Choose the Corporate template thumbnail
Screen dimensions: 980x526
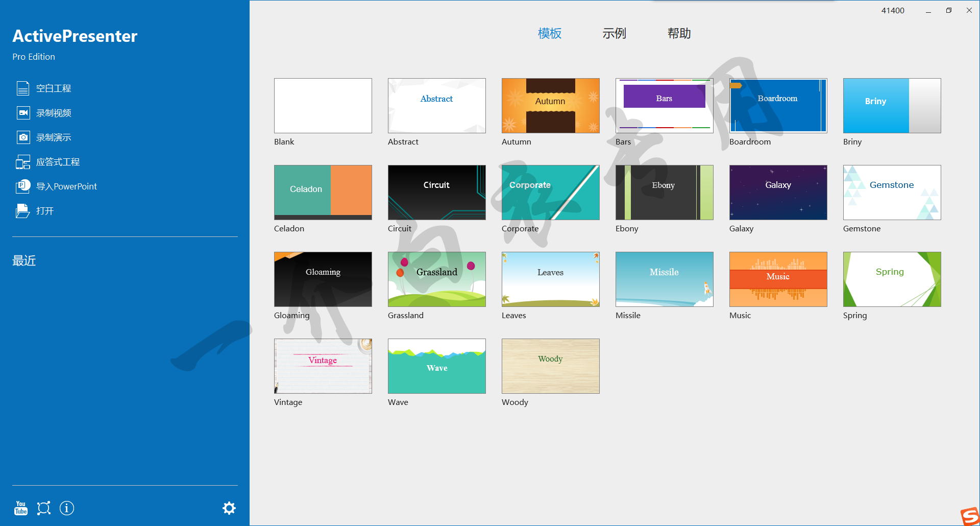[x=551, y=193]
